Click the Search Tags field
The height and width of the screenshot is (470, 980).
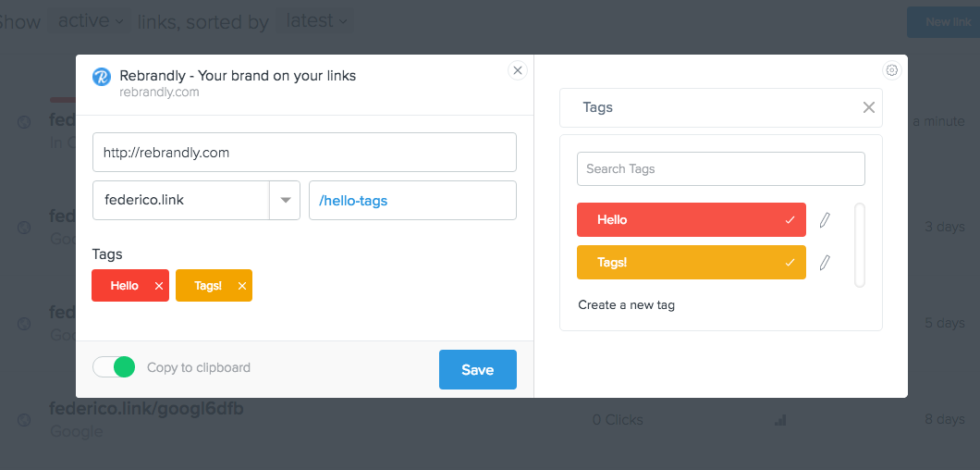(720, 169)
